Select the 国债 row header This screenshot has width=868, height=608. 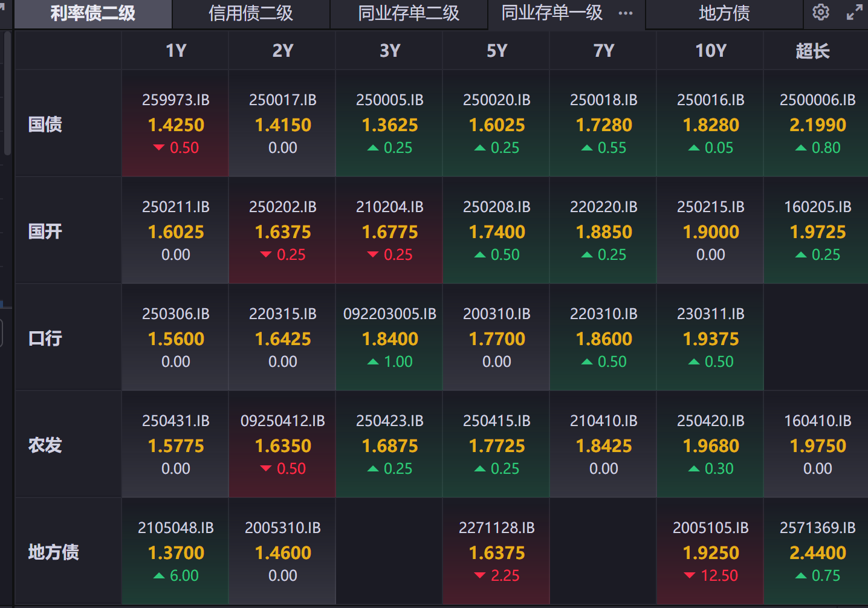tap(45, 125)
